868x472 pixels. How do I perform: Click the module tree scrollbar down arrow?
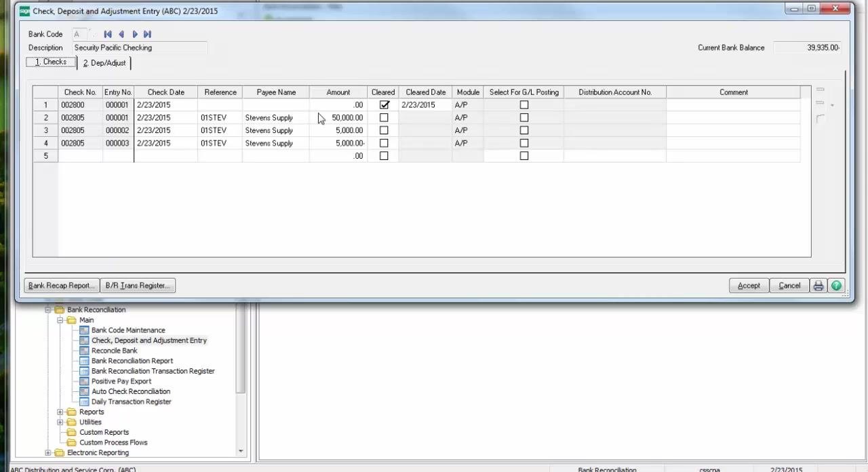[x=241, y=451]
